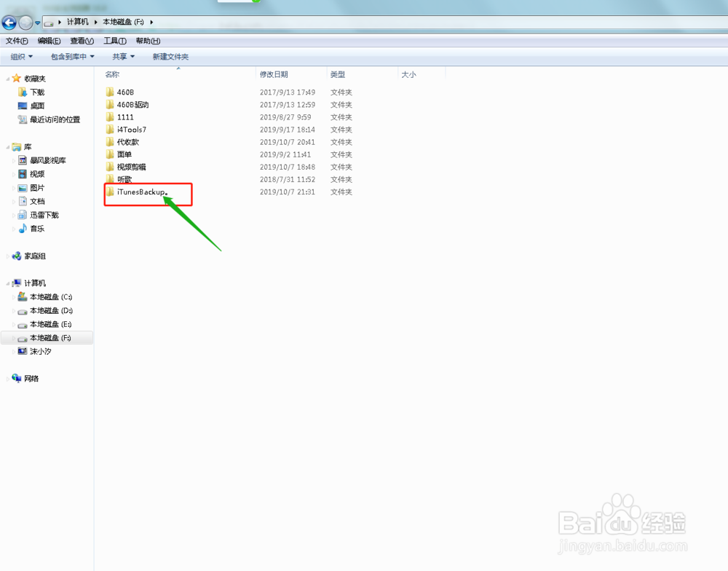Open 桌面 in favorites
This screenshot has height=571, width=728.
point(37,106)
